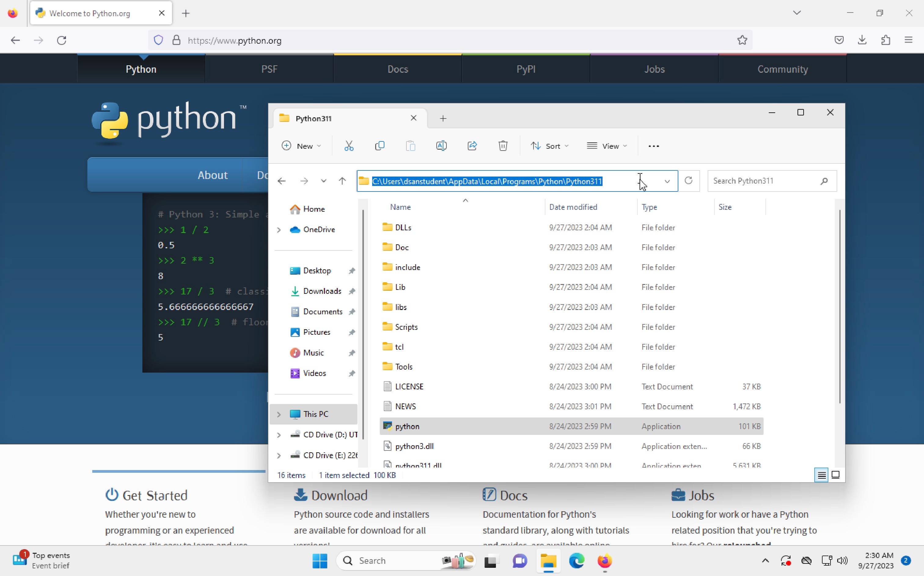Expand the address bar history dropdown
The height and width of the screenshot is (576, 924).
pyautogui.click(x=667, y=181)
